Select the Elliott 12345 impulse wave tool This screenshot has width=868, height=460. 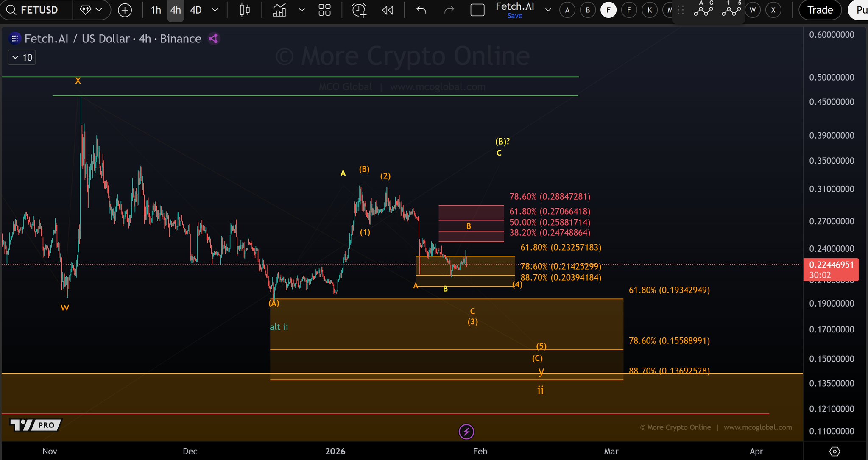click(x=731, y=10)
